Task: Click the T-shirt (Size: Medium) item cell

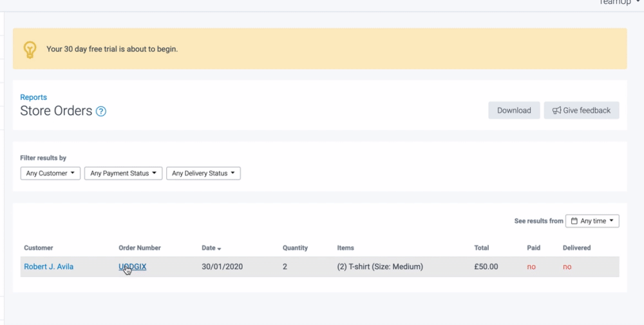Action: pyautogui.click(x=380, y=266)
